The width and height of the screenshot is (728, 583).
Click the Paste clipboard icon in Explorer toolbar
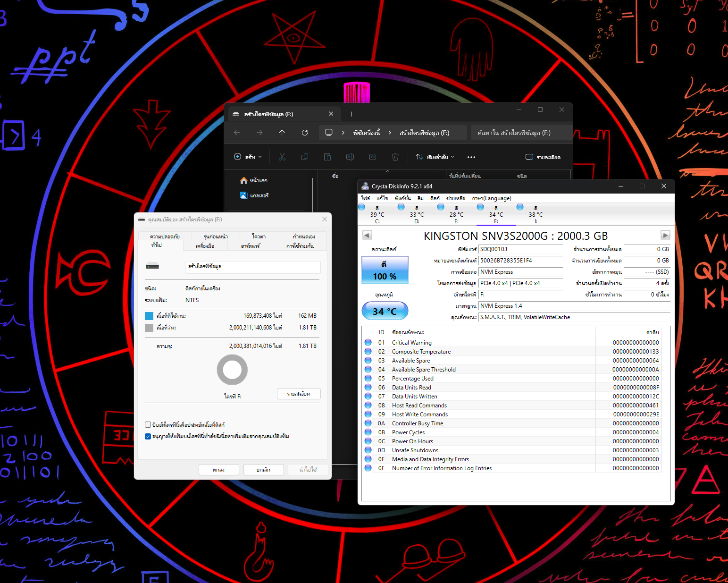(x=327, y=157)
